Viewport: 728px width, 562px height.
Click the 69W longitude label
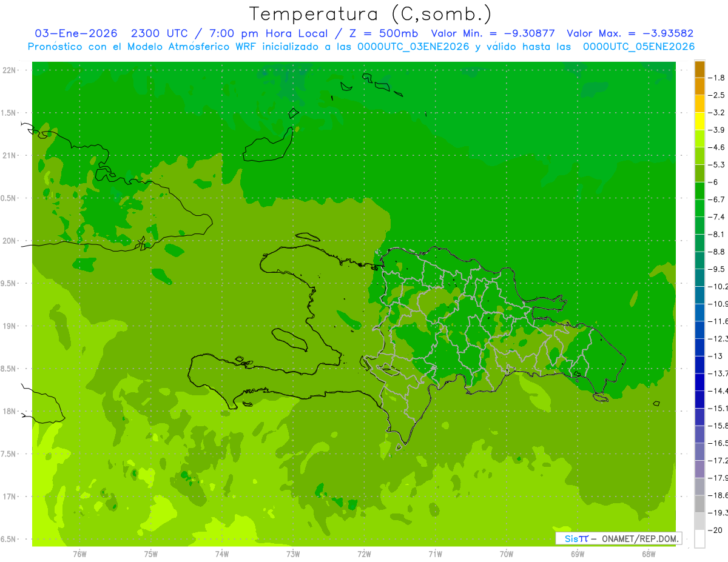pos(578,554)
